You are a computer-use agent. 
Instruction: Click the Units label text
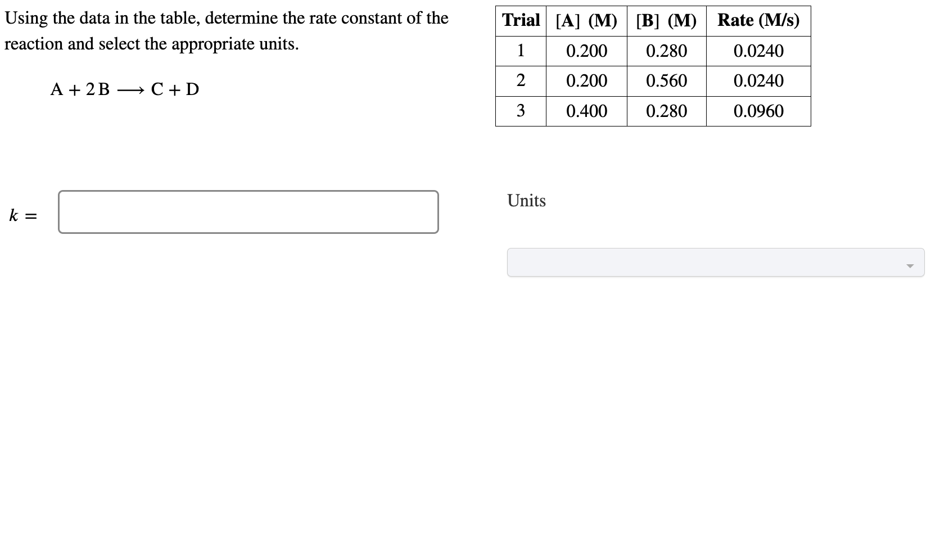tap(526, 201)
